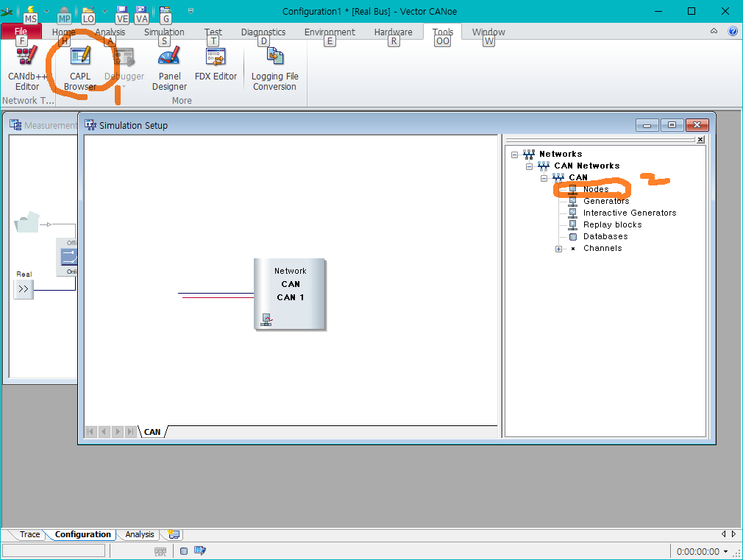Click the 0:00:00:00 time display
Viewport: 743px width, 560px height.
pos(697,551)
